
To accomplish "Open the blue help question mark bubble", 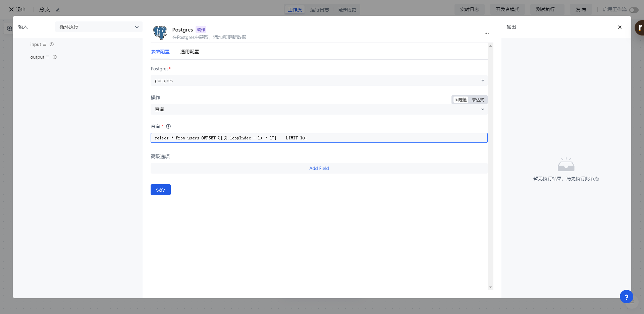I will (x=626, y=297).
